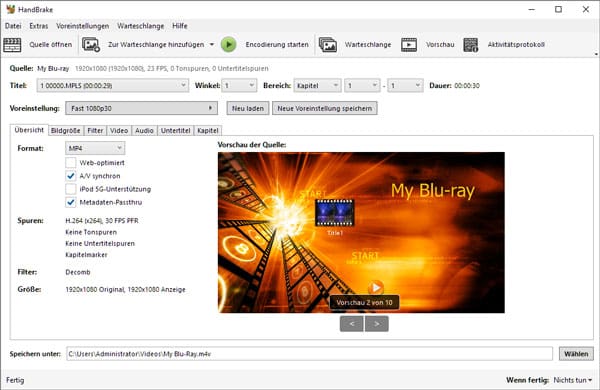The width and height of the screenshot is (600, 390).
Task: Uncheck Metadaten-Passthru checkbox
Action: [x=70, y=202]
